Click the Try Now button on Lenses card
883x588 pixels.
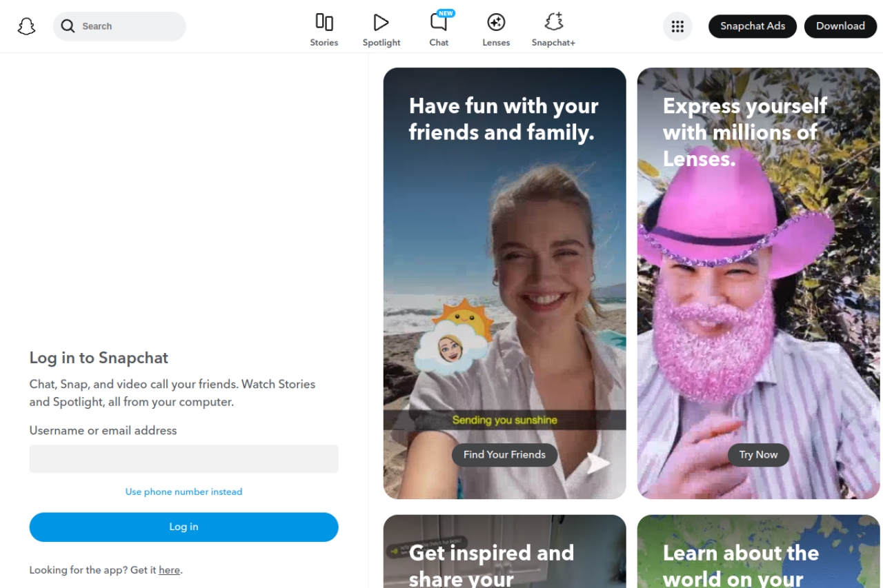[758, 455]
